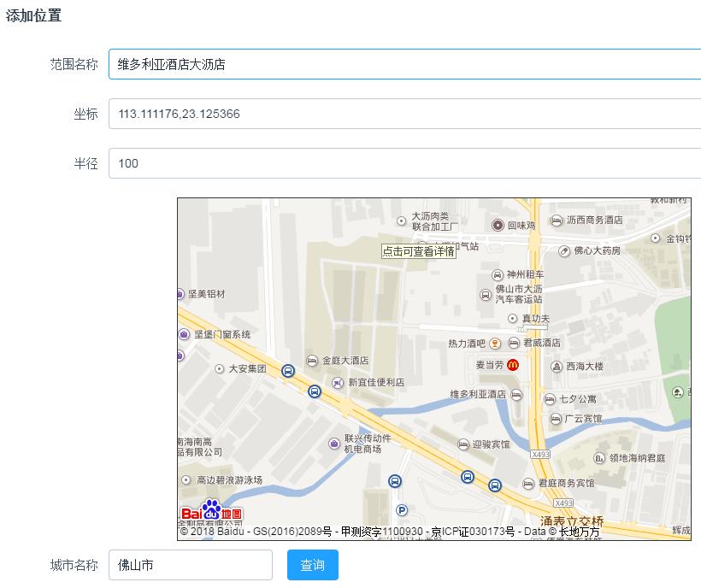
Task: Click the 联兴传动件机电商场 shopping icon
Action: click(334, 443)
